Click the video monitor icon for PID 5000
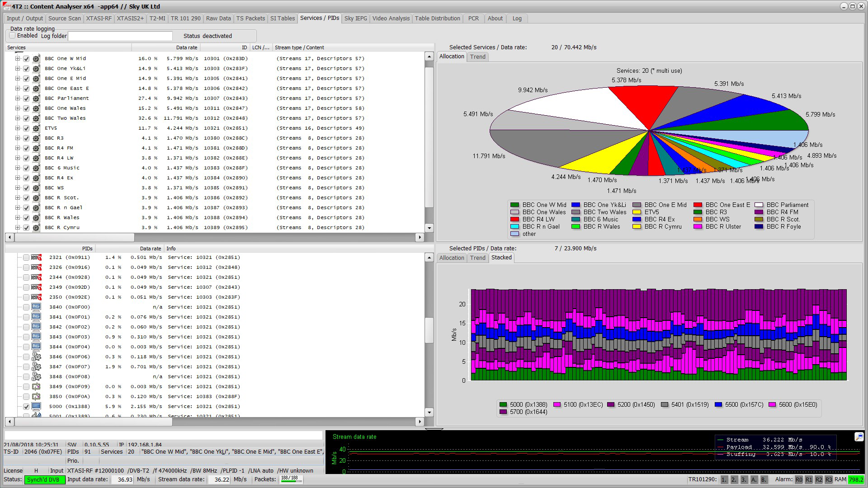This screenshot has width=868, height=488. pos(36,406)
